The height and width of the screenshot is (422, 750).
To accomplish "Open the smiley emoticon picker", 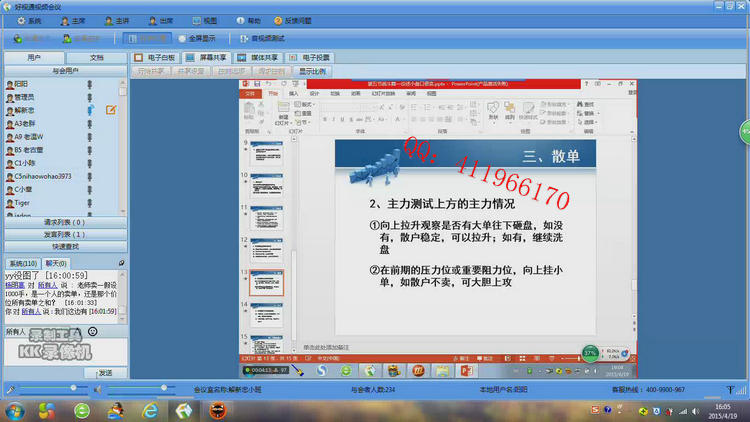I will (x=92, y=332).
